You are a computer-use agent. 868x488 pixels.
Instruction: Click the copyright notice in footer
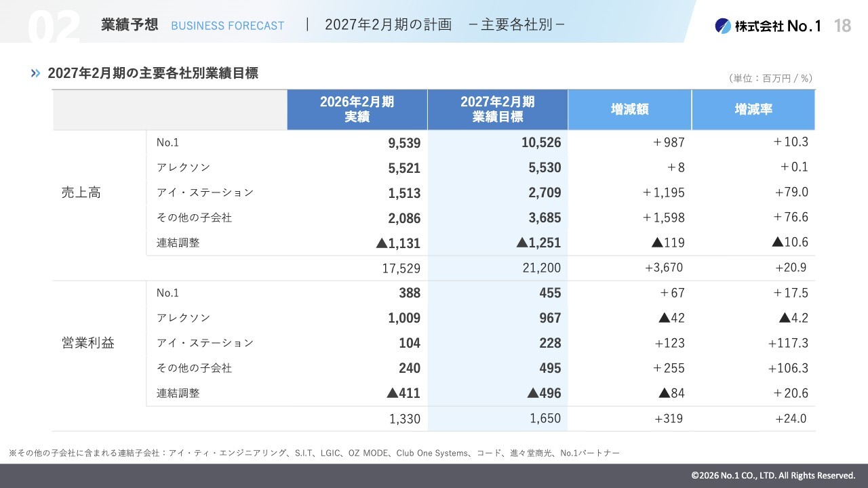coord(773,475)
